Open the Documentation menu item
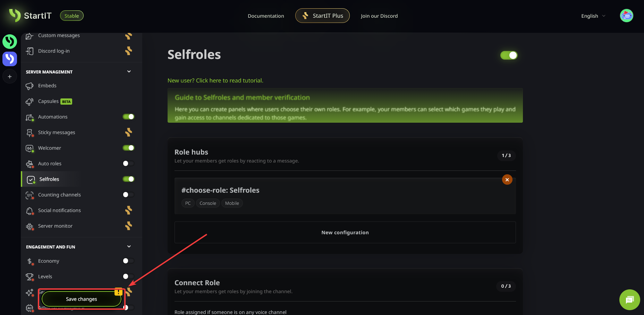 (x=266, y=16)
